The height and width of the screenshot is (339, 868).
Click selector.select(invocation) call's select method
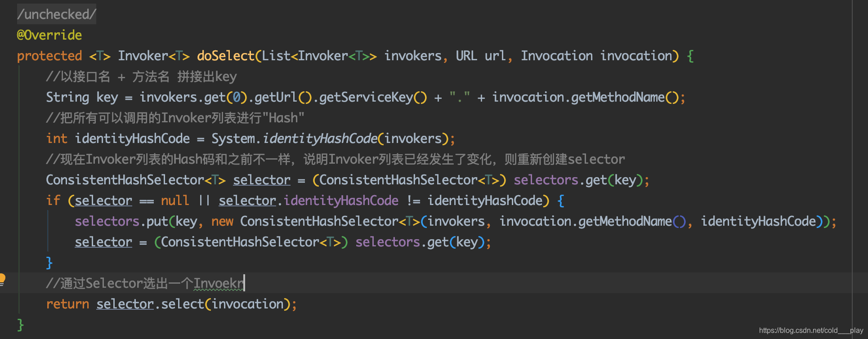(x=183, y=304)
